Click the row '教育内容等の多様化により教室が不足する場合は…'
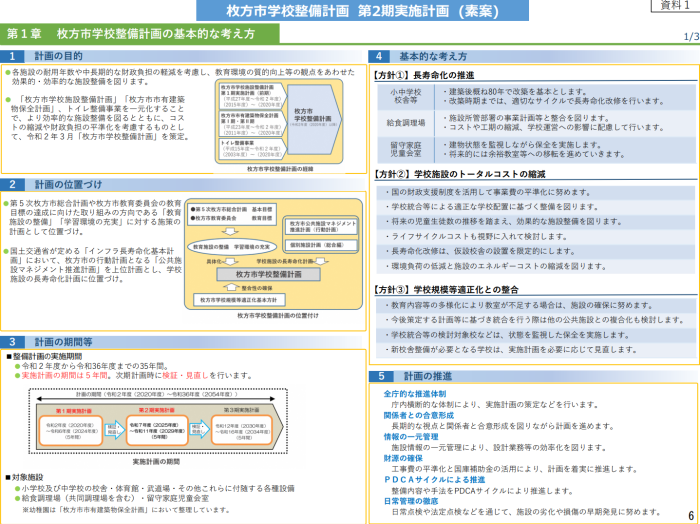Image resolution: width=700 pixels, height=524 pixels. (x=536, y=306)
